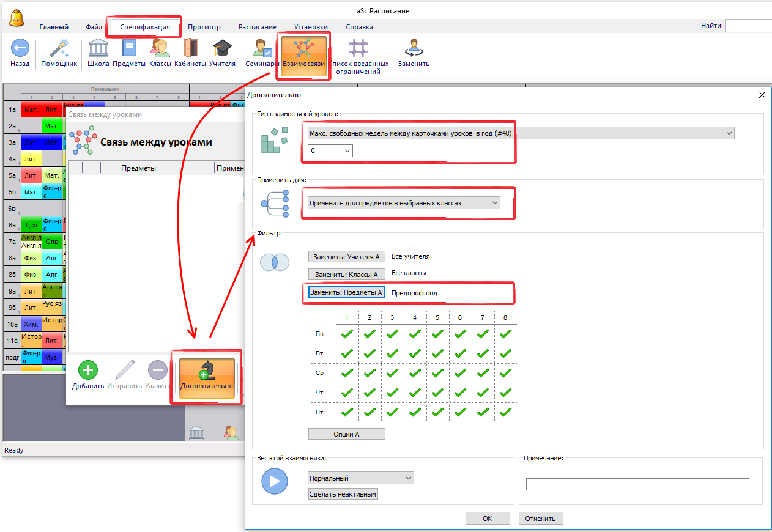Click the Примечание text field
772x532 pixels.
[x=637, y=484]
